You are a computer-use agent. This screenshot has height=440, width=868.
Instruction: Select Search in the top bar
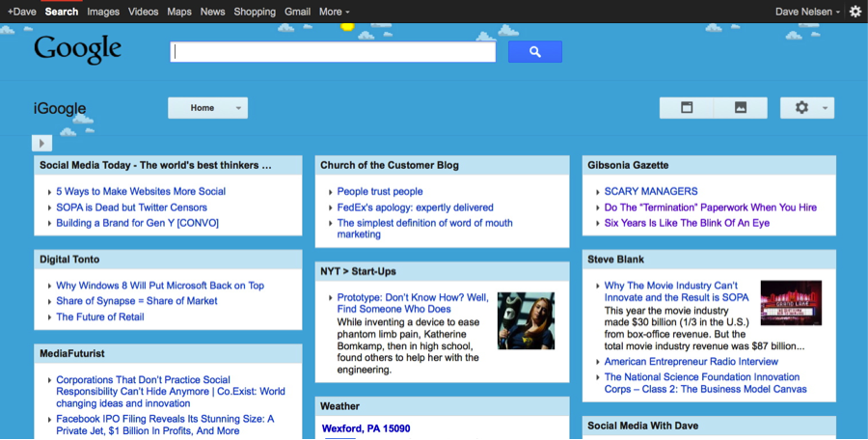pos(62,12)
